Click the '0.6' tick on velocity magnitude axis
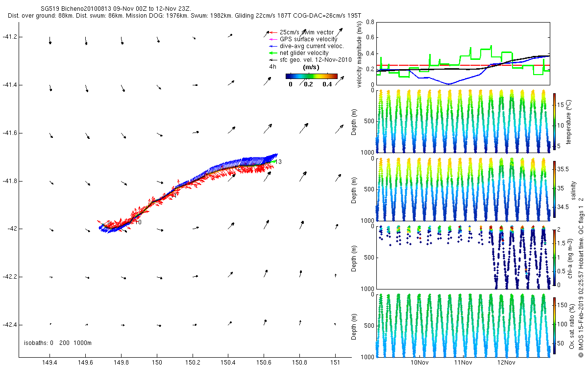Image resolution: width=588 pixels, height=368 pixels. (370, 38)
